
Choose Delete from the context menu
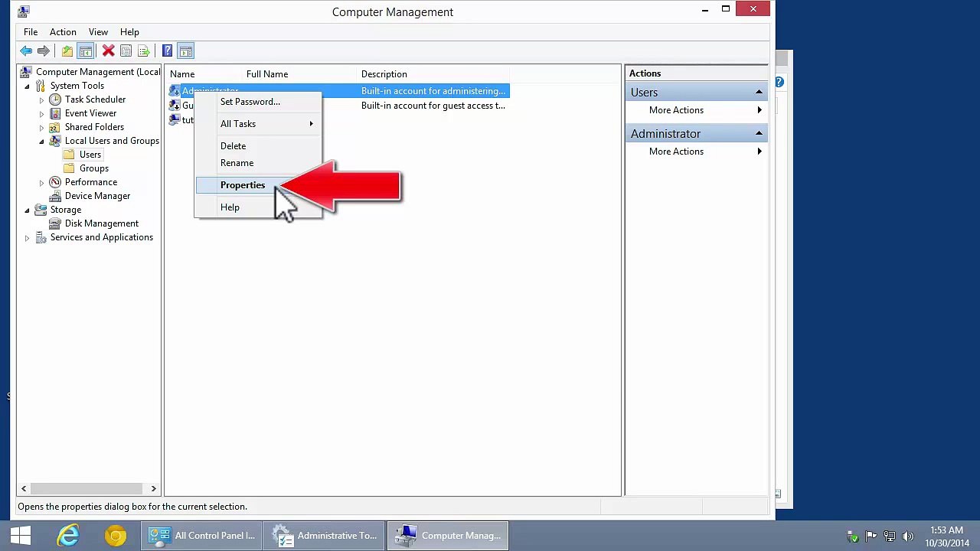tap(259, 146)
